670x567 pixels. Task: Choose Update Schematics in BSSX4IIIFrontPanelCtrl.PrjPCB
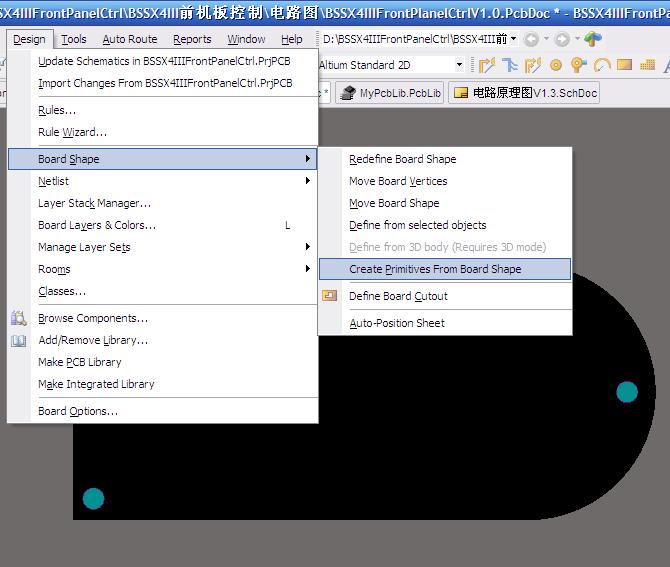163,61
